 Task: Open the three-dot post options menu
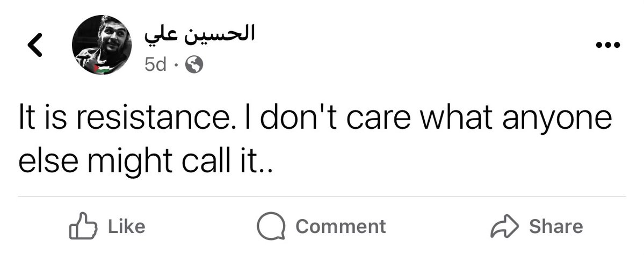coord(608,45)
